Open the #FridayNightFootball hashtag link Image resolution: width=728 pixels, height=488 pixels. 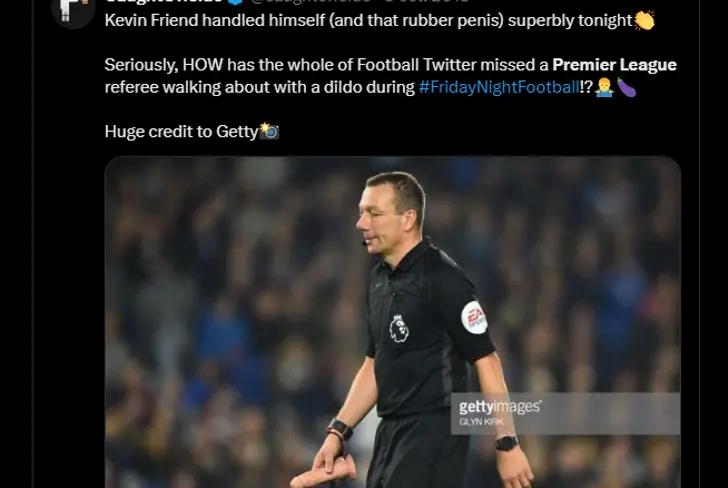[x=499, y=87]
